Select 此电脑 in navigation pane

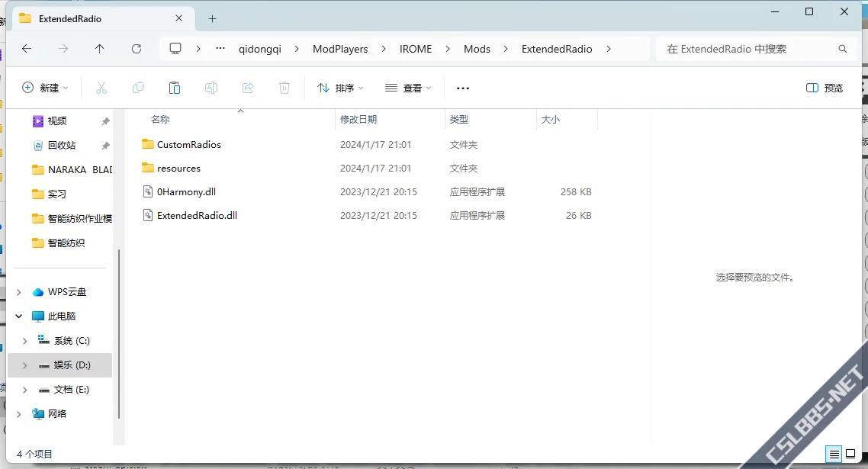(62, 316)
